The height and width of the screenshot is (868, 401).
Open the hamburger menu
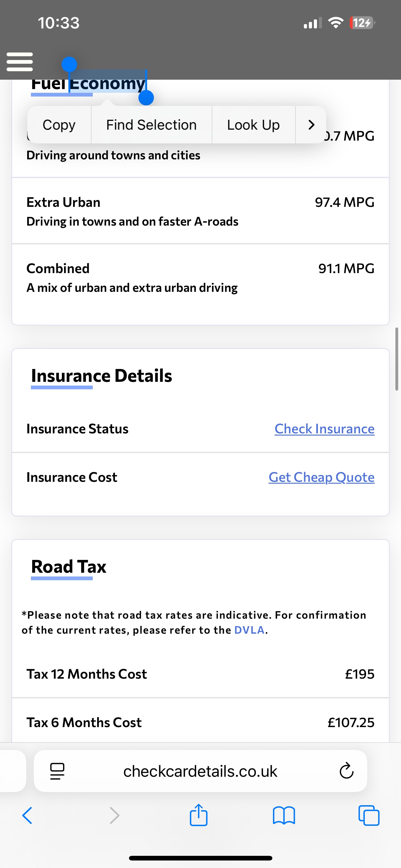pos(20,62)
